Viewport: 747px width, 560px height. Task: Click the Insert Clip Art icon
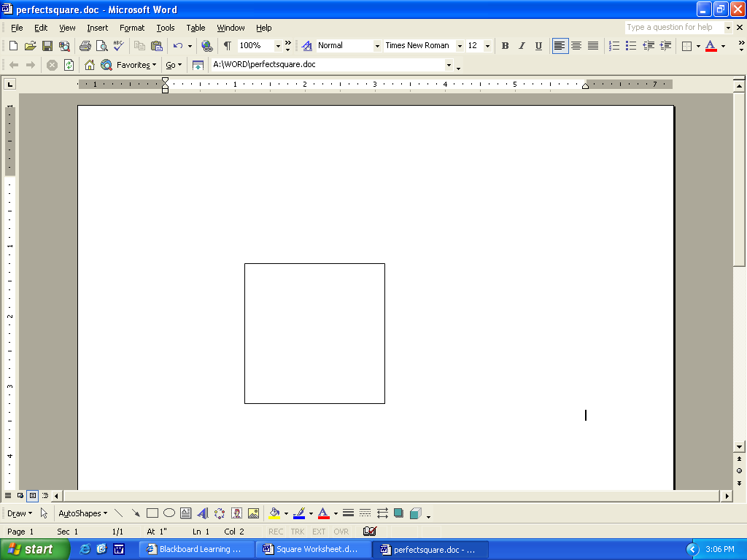pos(237,513)
